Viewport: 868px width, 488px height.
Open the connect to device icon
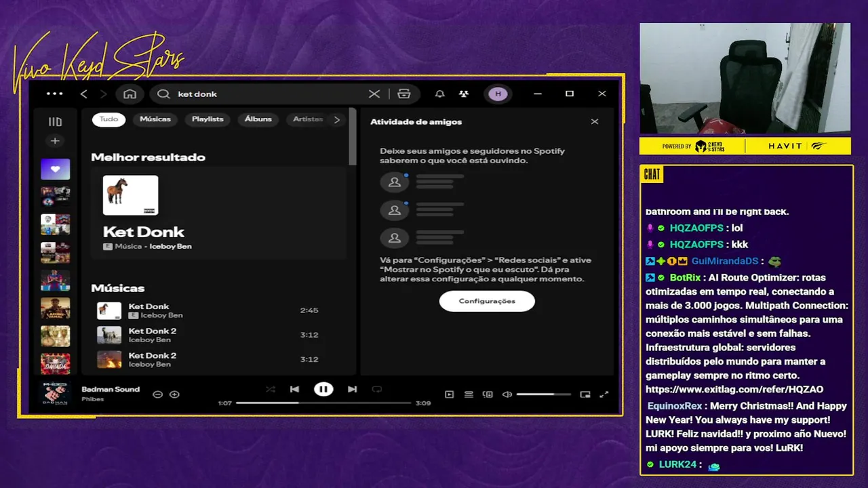(x=488, y=394)
